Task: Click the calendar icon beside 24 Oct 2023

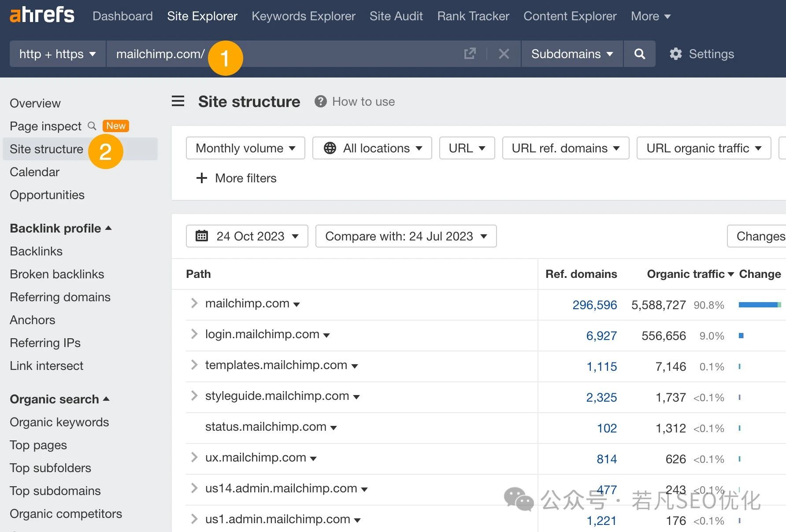Action: click(x=202, y=236)
